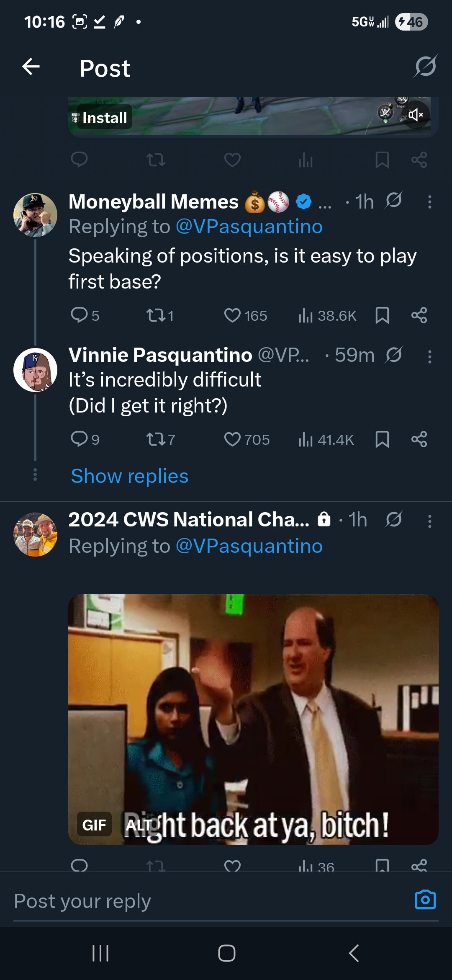Open the @VPasquantino mention in Moneyball reply

coord(249,227)
